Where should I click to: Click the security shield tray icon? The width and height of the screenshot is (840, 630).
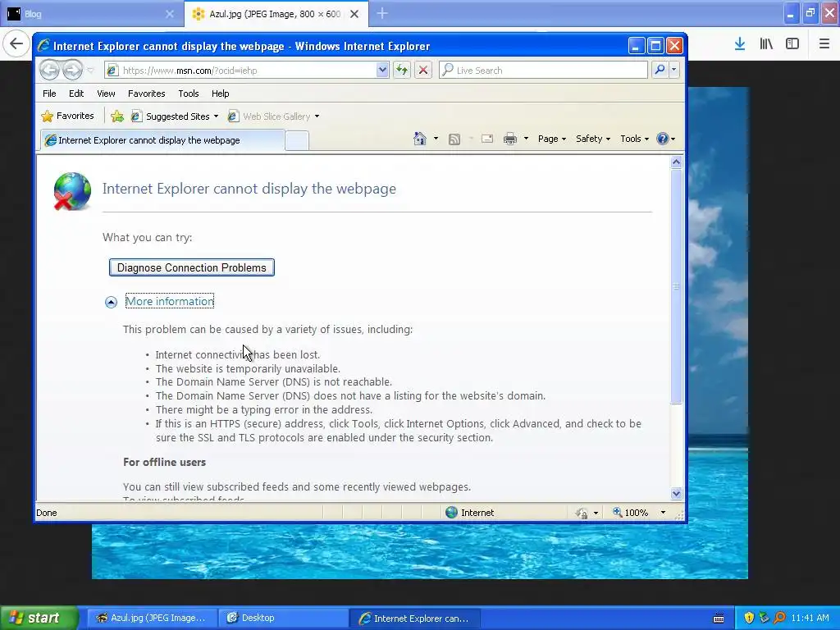pyautogui.click(x=749, y=618)
